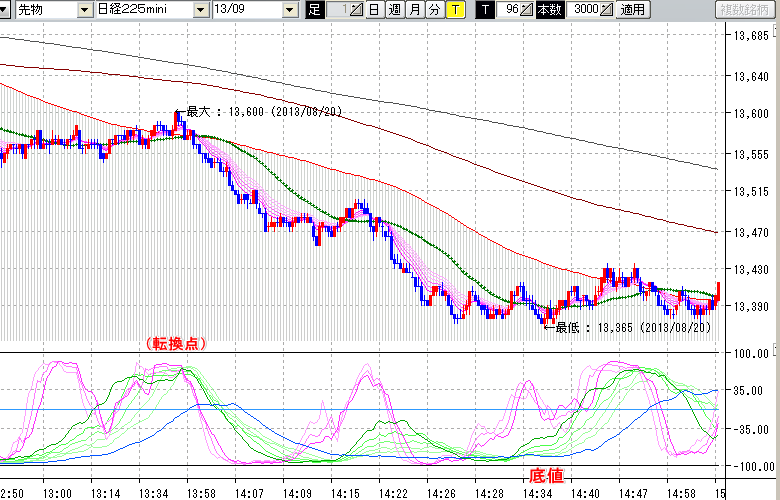Toggle the yellow T tick chart button
The image size is (780, 500).
coord(456,9)
